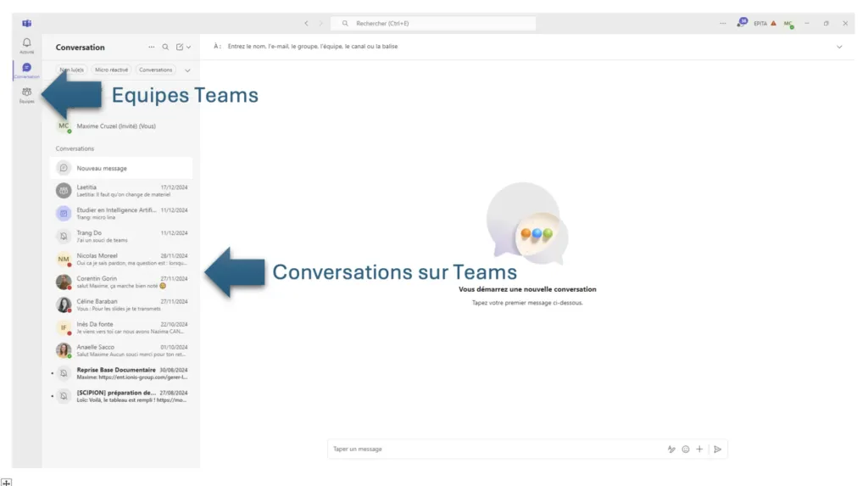Go back with the left navigation arrow

coord(306,23)
